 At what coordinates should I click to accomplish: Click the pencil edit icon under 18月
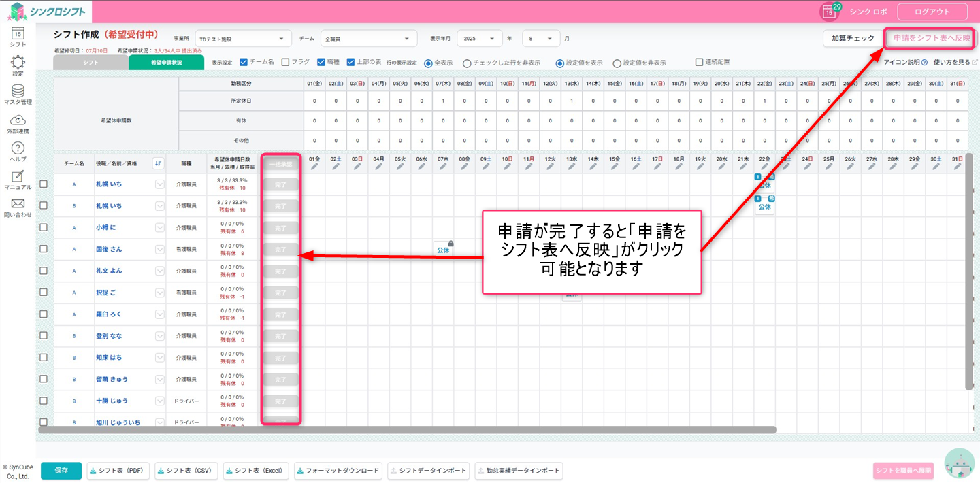[679, 167]
